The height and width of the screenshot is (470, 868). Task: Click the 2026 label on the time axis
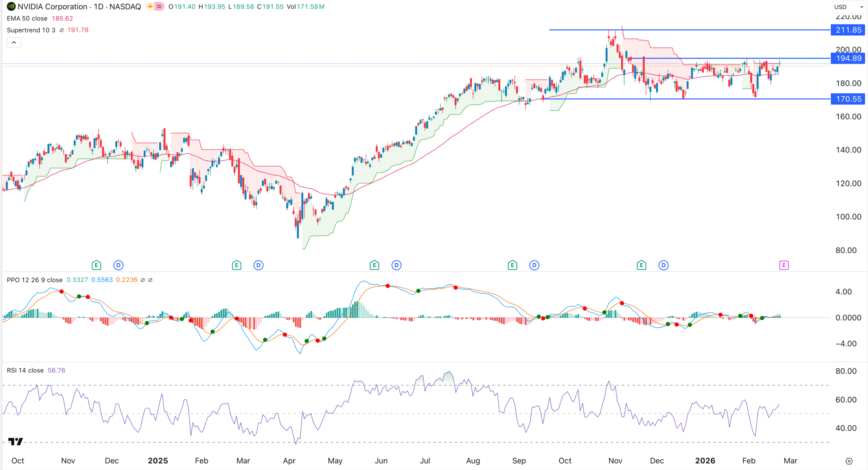(705, 460)
